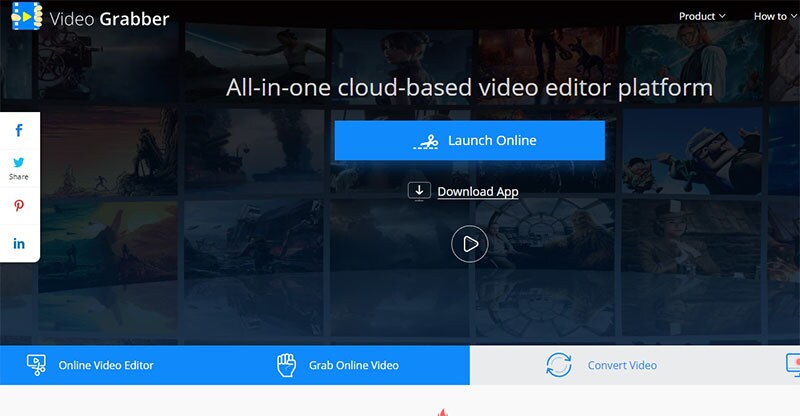Share the page via Facebook icon
This screenshot has height=416, width=800.
point(19,130)
